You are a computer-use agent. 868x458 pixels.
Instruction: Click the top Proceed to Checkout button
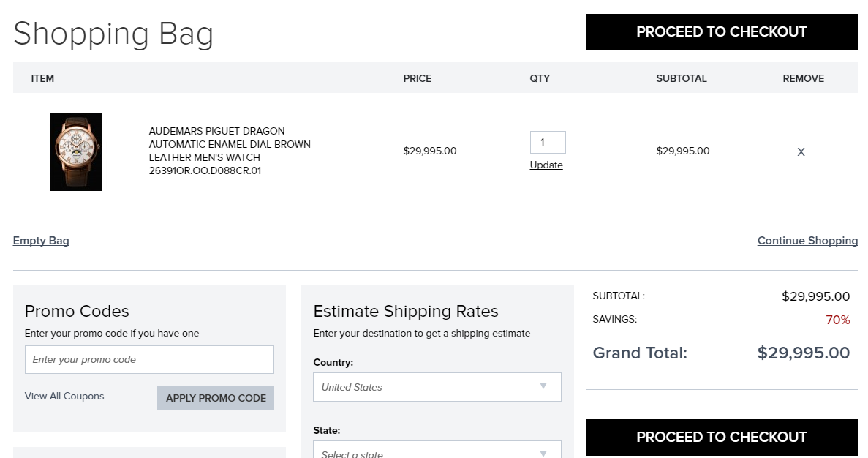click(722, 32)
